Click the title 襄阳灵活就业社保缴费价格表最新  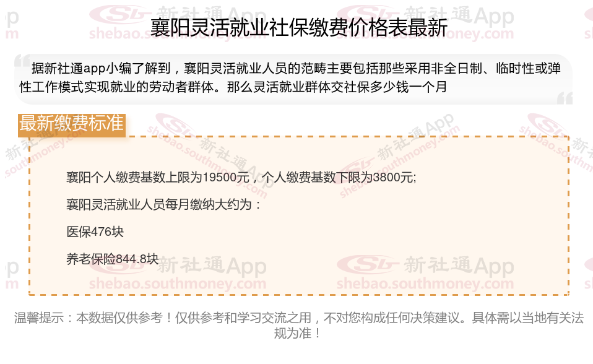pos(299,27)
